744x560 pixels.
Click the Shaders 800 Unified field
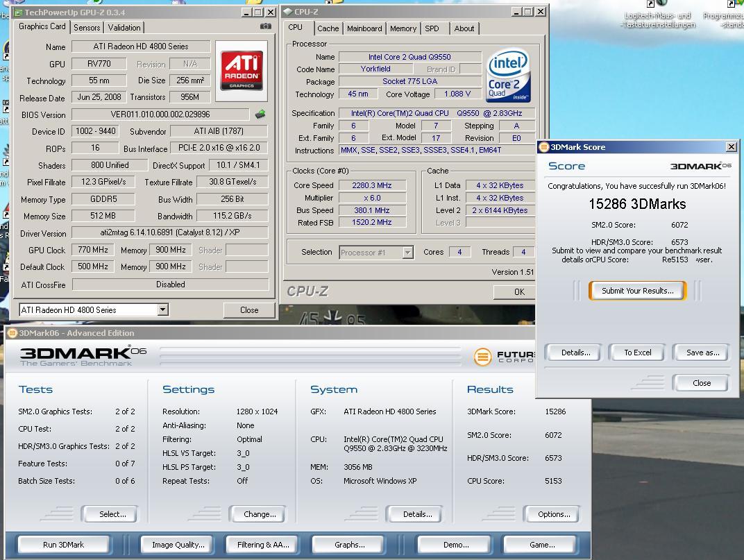point(110,164)
